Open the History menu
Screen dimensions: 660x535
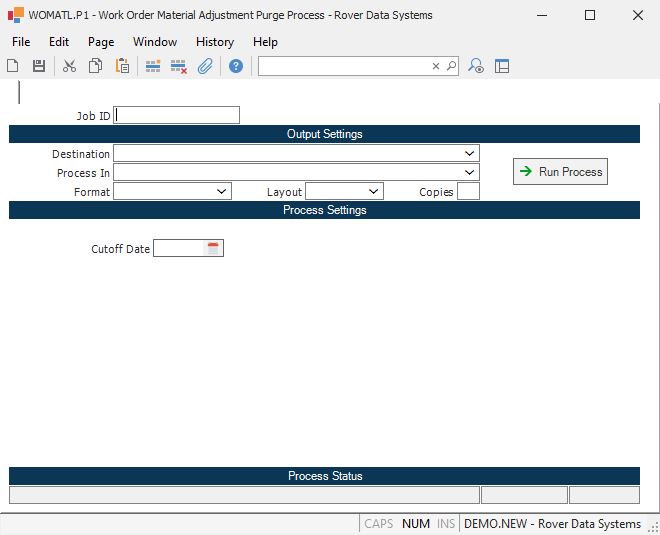tap(214, 42)
